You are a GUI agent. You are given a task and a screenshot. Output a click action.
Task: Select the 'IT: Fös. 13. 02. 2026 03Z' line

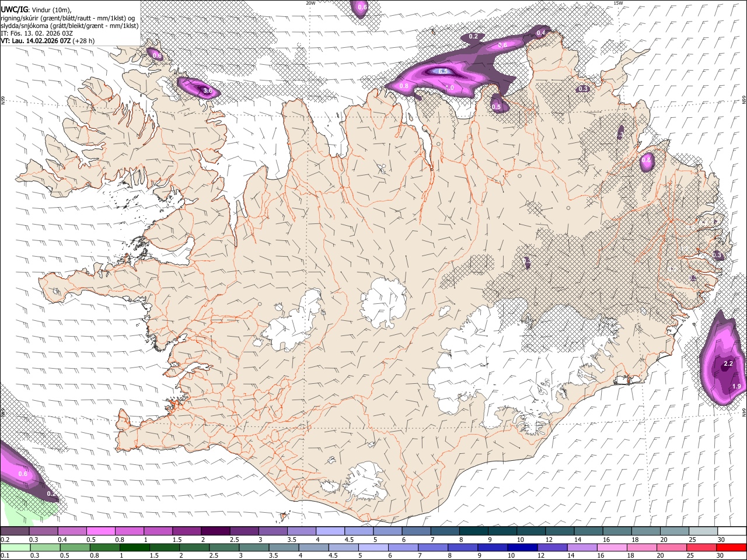tap(37, 33)
